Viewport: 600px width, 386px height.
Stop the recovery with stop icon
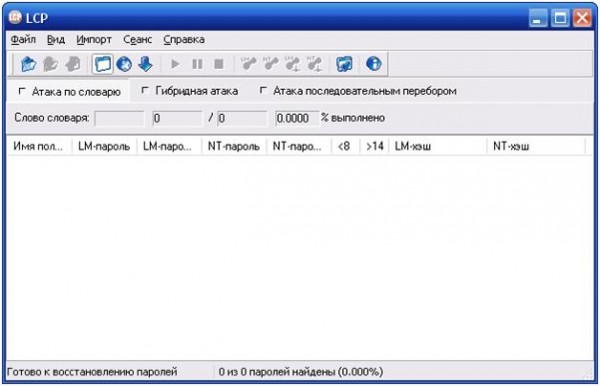(219, 64)
